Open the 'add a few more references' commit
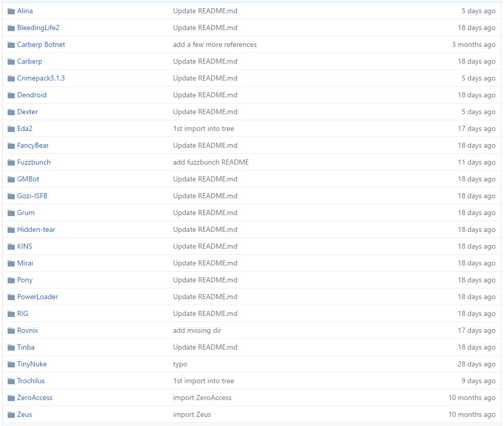This screenshot has width=504, height=426. pos(215,44)
